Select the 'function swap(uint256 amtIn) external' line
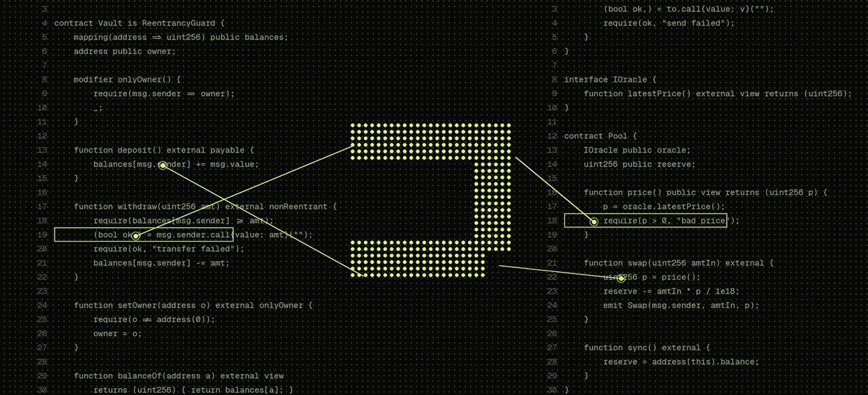Screen dimensions: 868x395 (679, 263)
